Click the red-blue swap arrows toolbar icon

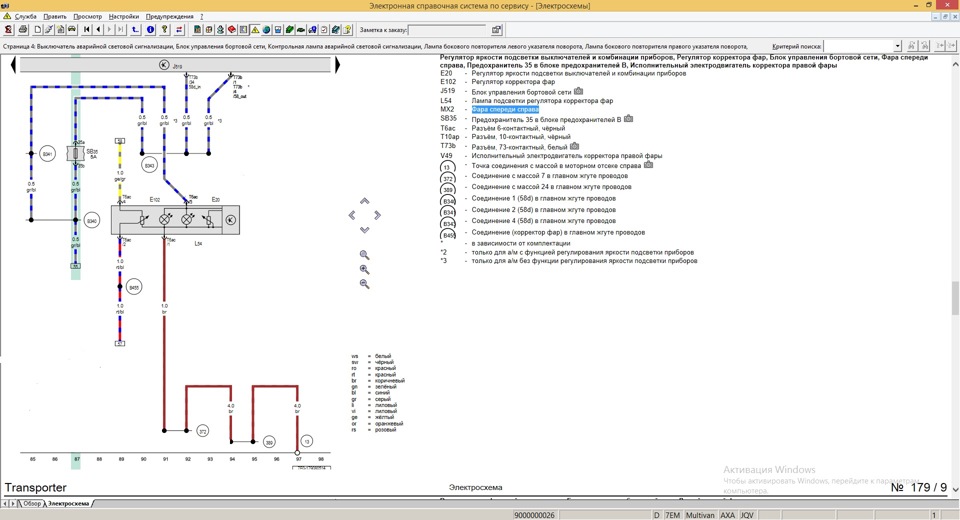tap(179, 29)
